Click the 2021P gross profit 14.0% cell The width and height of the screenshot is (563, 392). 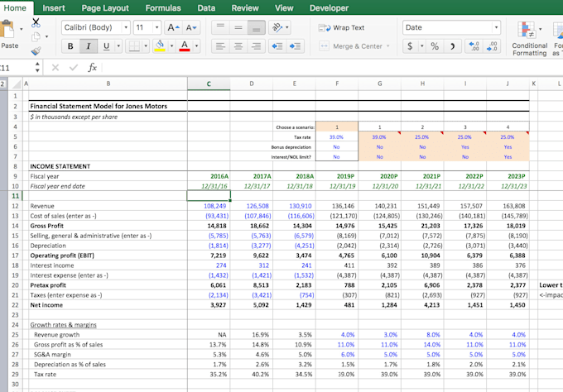click(422, 344)
